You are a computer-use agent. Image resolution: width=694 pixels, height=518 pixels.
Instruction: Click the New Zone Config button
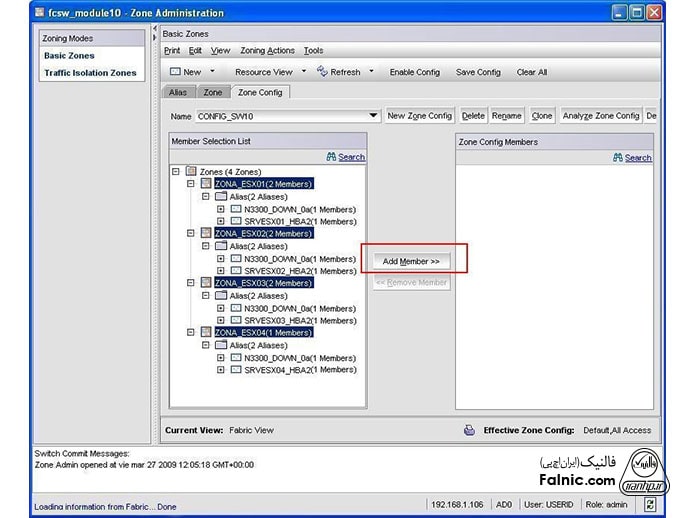tap(419, 116)
